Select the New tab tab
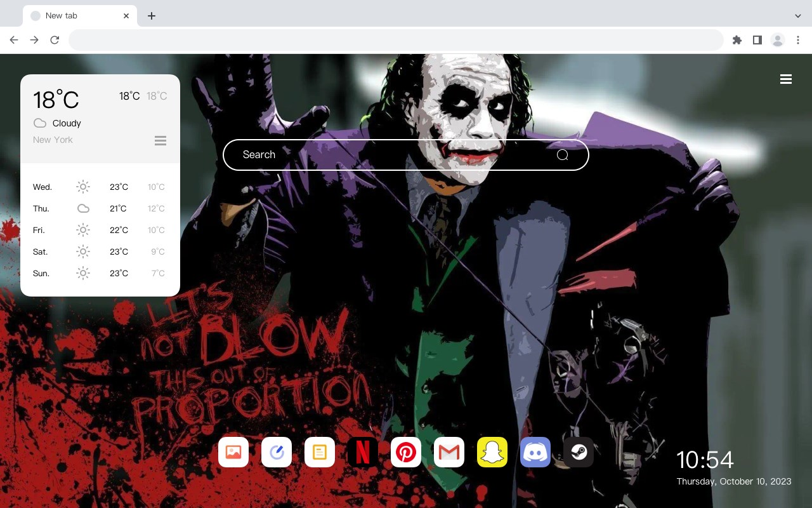 click(80, 16)
